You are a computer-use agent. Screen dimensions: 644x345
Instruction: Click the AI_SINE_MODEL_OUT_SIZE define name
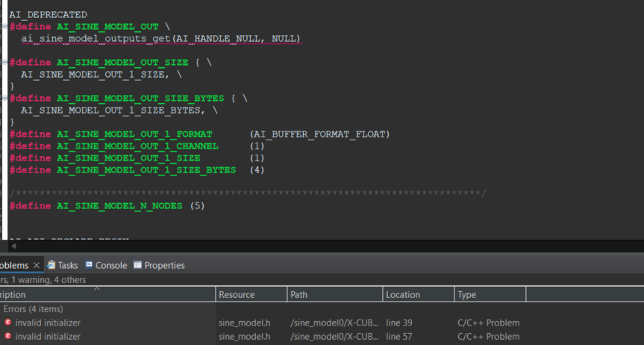[x=122, y=63]
